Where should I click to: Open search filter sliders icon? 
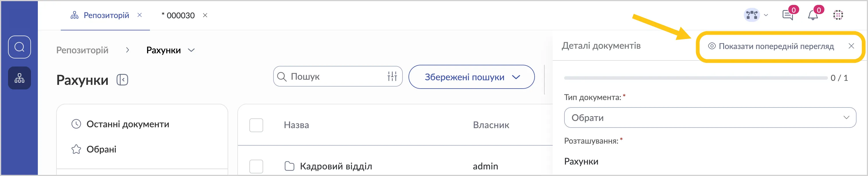click(392, 77)
